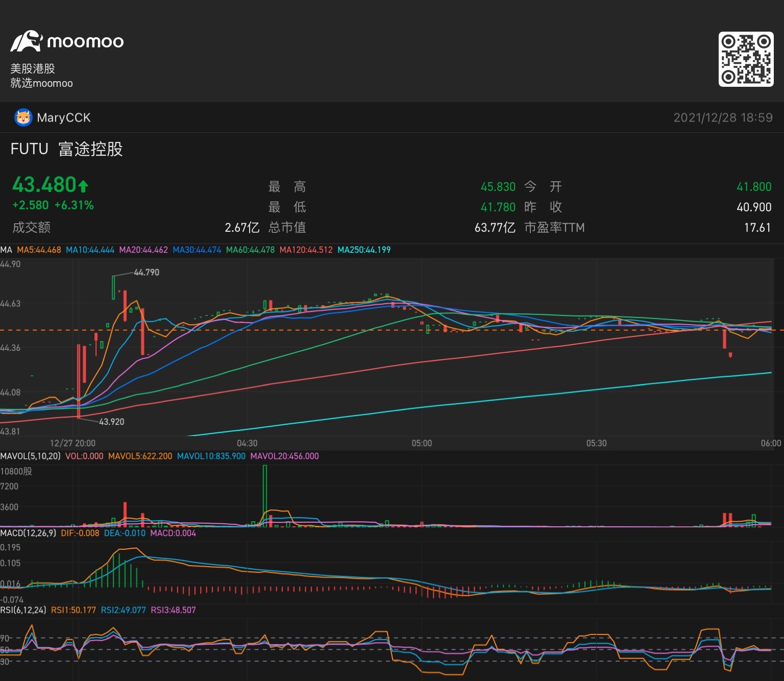This screenshot has width=784, height=681.
Task: Tap the 最高 45.830 value
Action: [x=498, y=187]
